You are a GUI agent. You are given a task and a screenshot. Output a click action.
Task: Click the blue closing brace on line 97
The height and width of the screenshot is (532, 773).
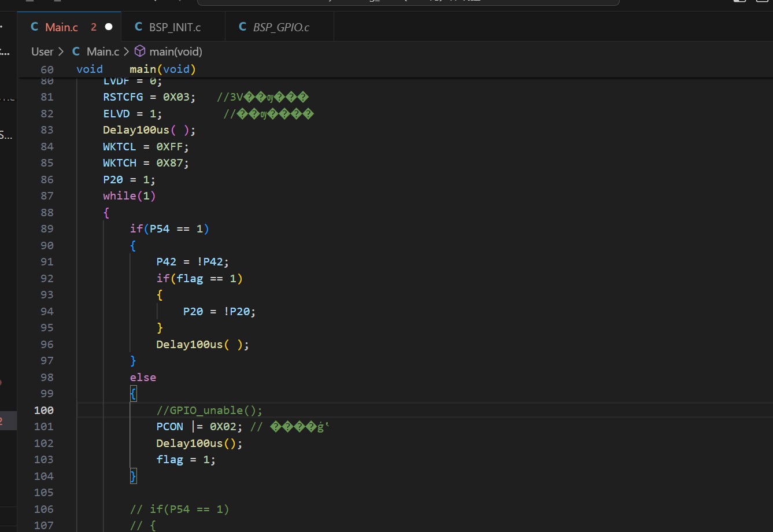(133, 360)
